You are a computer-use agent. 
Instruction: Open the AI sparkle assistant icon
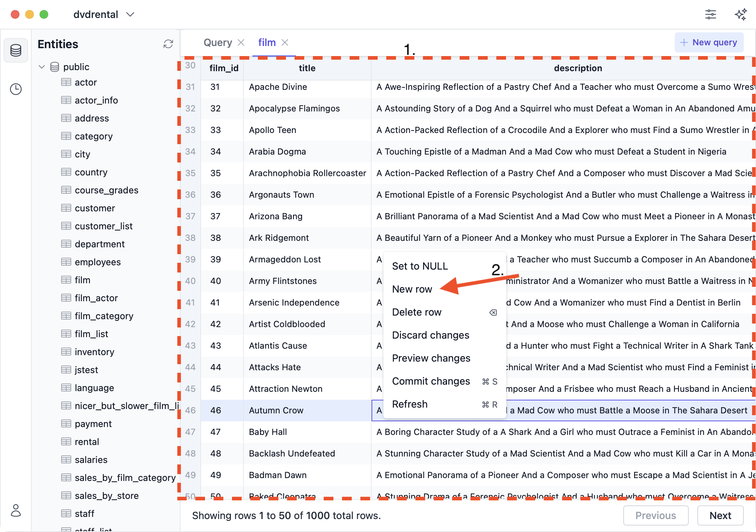[x=740, y=14]
